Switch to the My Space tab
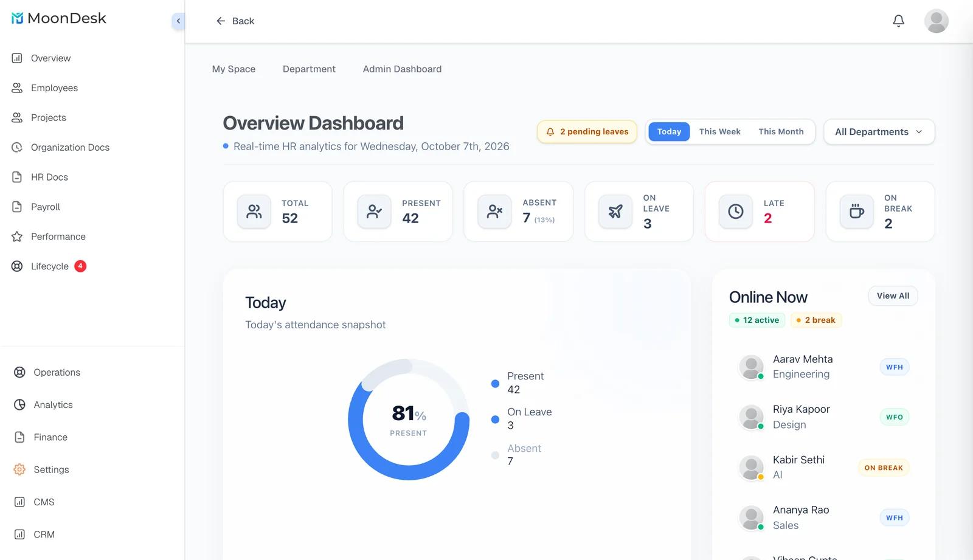This screenshot has width=973, height=560. click(x=234, y=69)
